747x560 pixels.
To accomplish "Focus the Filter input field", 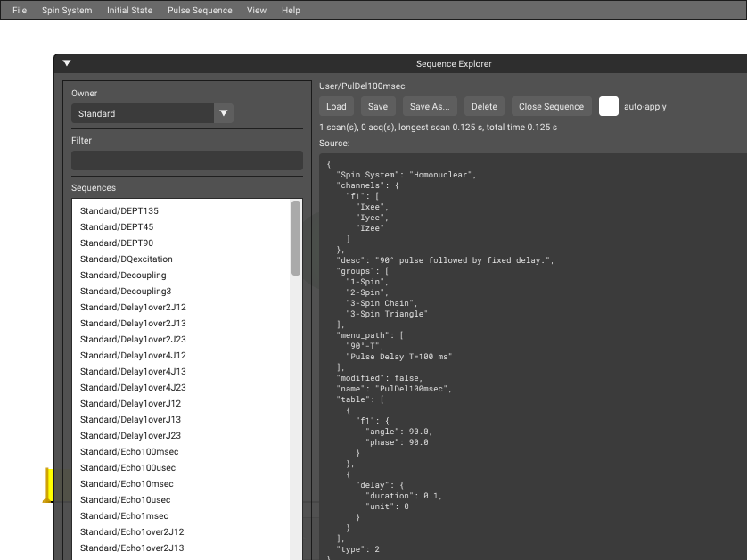I will (x=187, y=161).
